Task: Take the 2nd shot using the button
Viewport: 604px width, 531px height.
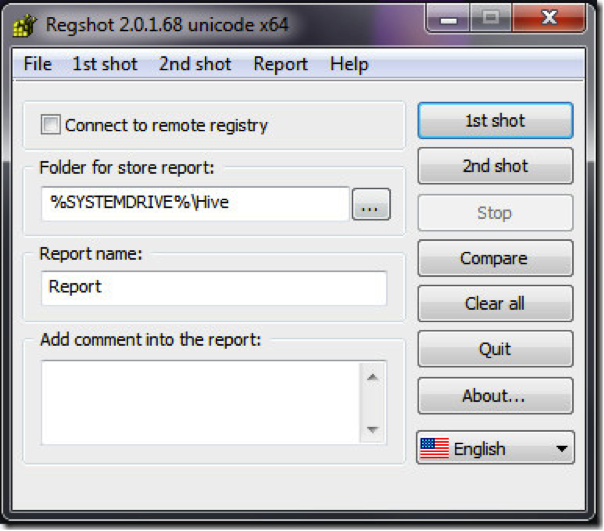Action: pyautogui.click(x=495, y=166)
